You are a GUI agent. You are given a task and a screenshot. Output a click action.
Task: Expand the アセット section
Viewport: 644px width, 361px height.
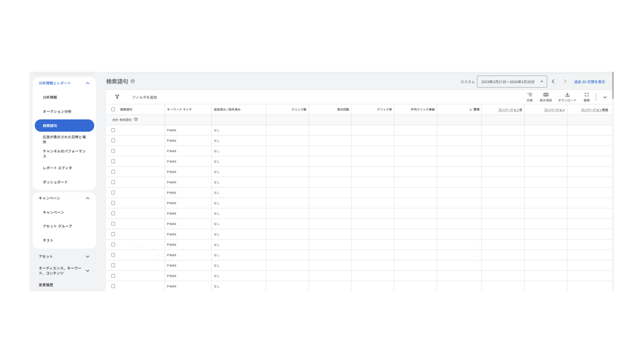click(88, 257)
